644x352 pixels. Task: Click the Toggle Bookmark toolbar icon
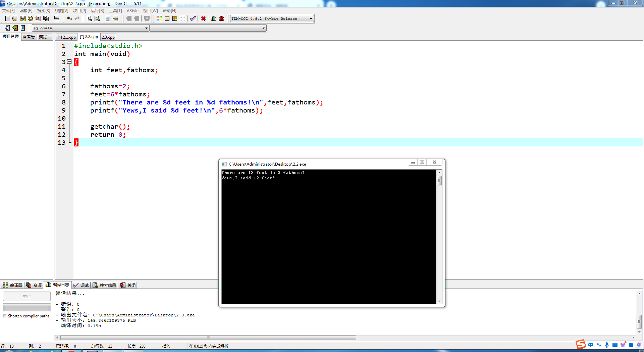click(23, 28)
